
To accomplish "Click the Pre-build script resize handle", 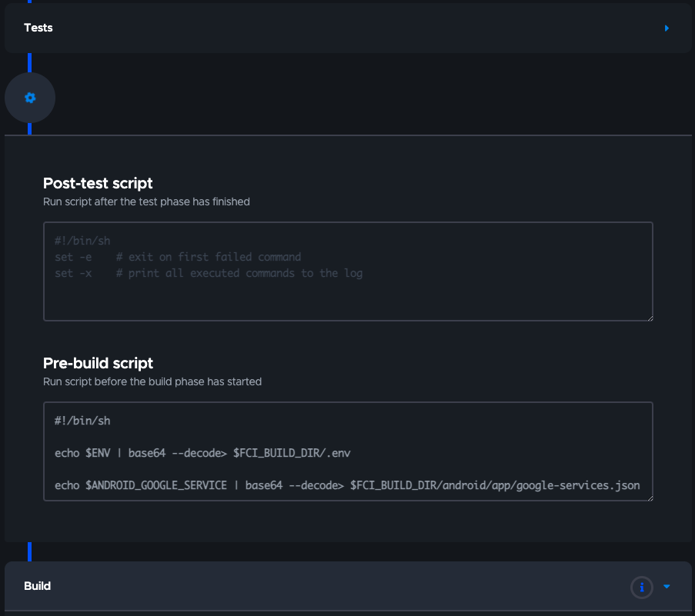I will (649, 497).
